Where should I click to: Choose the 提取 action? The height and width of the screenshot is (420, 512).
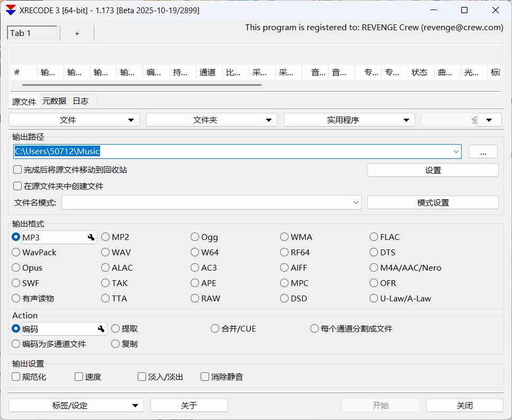(115, 328)
